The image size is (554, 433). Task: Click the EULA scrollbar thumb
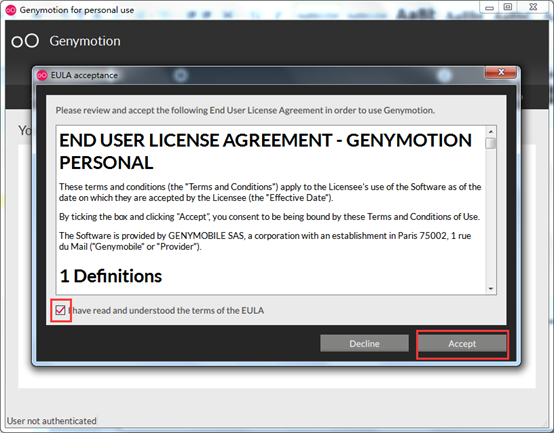[x=491, y=143]
